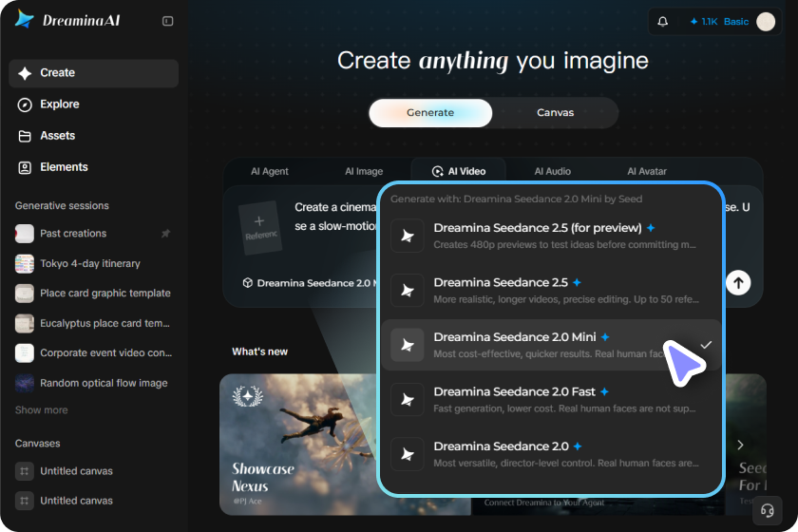Viewport: 798px width, 532px height.
Task: Toggle the pin icon on Past creations
Action: click(166, 234)
